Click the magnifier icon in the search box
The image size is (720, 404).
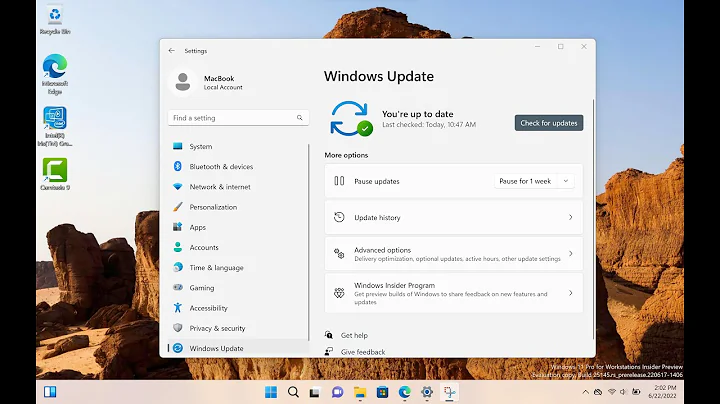(x=299, y=118)
